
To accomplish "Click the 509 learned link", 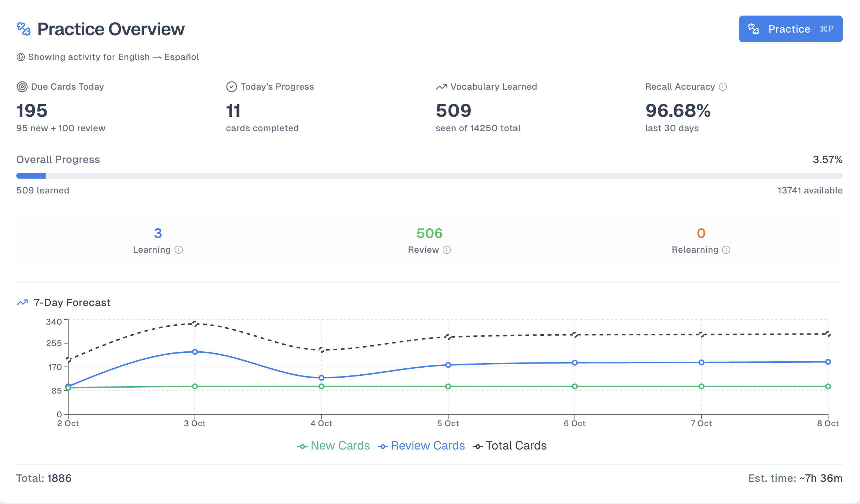I will [x=42, y=190].
